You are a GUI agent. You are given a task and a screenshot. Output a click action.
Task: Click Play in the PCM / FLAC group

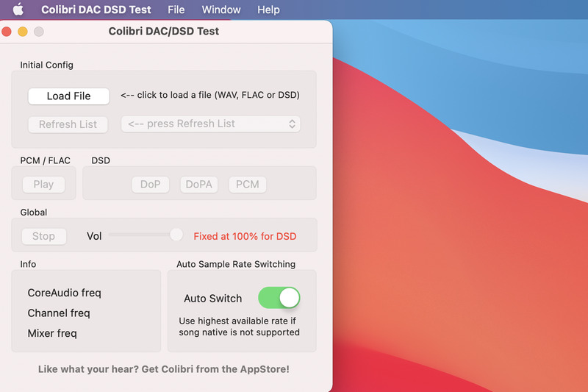pyautogui.click(x=43, y=184)
